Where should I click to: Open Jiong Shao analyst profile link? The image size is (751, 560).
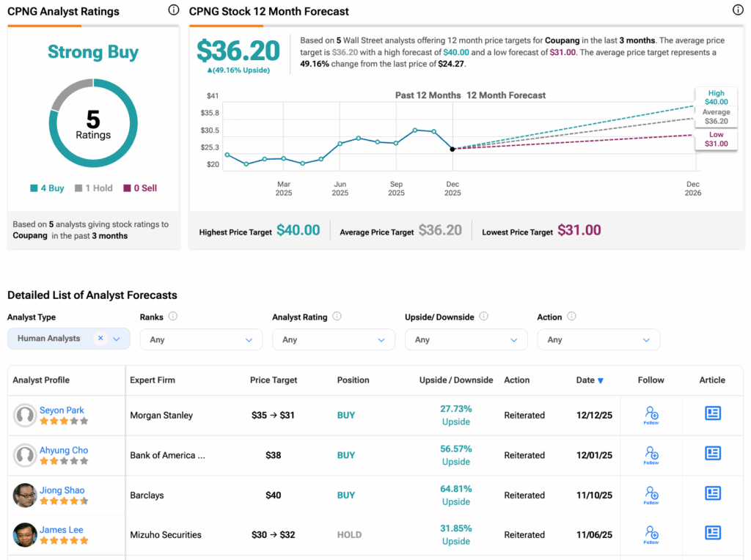coord(62,490)
